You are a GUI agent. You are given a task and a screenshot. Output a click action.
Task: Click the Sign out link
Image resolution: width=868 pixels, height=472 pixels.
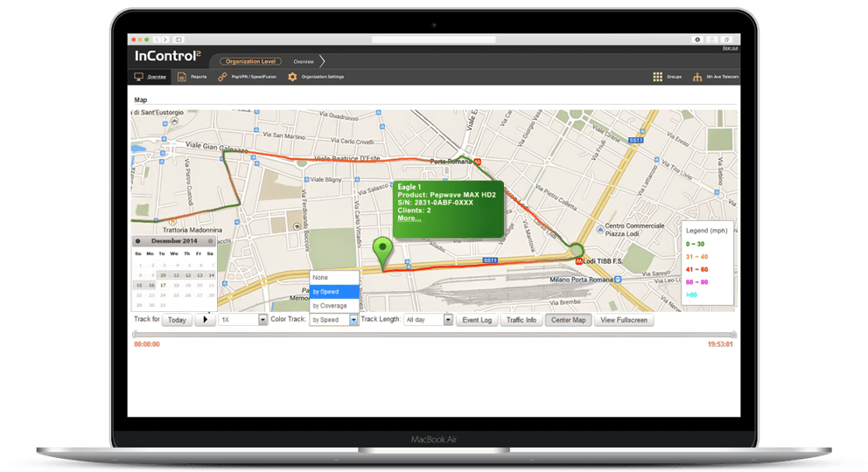(x=730, y=48)
